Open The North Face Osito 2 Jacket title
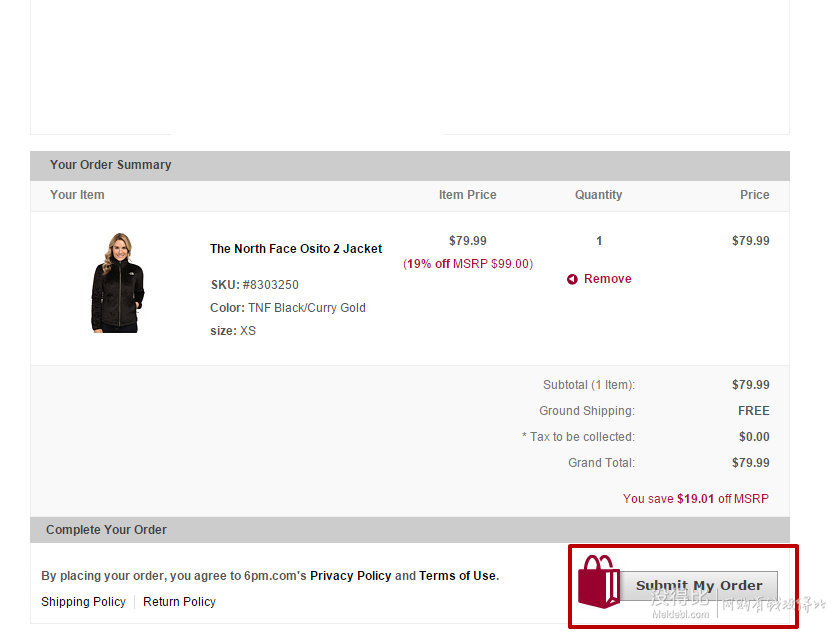Image resolution: width=837 pixels, height=638 pixels. (x=296, y=249)
